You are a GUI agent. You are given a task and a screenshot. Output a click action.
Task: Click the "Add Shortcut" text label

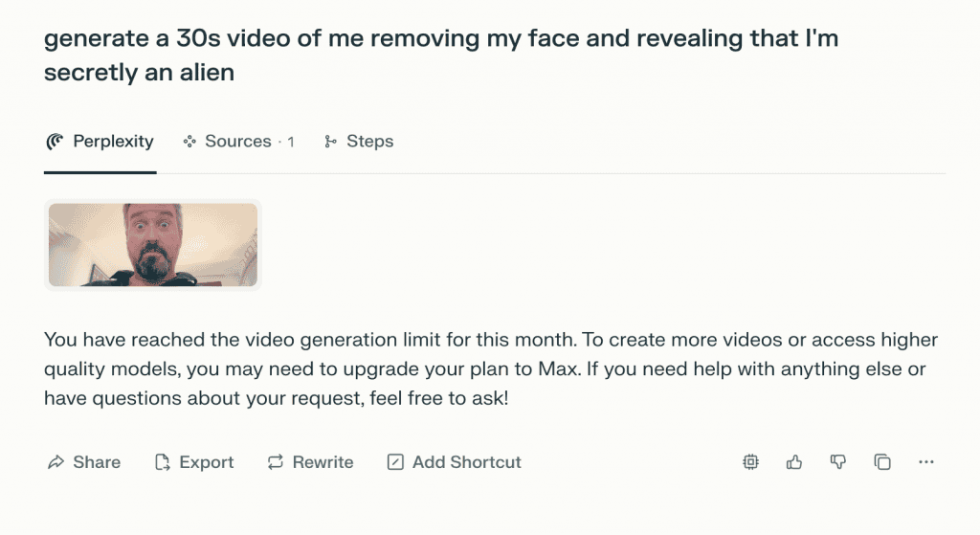click(467, 462)
